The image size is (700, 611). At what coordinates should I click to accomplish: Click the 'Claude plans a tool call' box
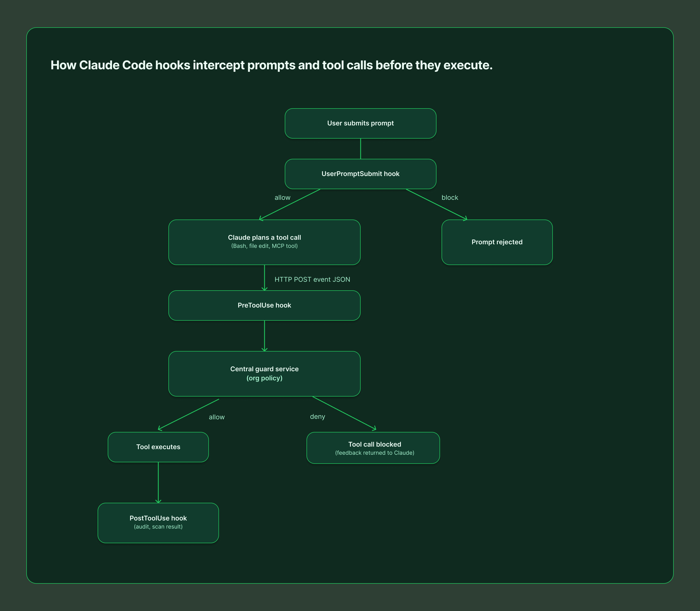click(x=264, y=242)
